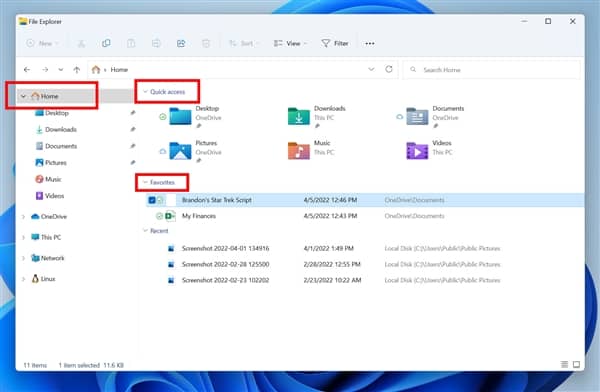This screenshot has width=600, height=392.
Task: Click the pin icon next to Desktop in sidebar
Action: (133, 113)
